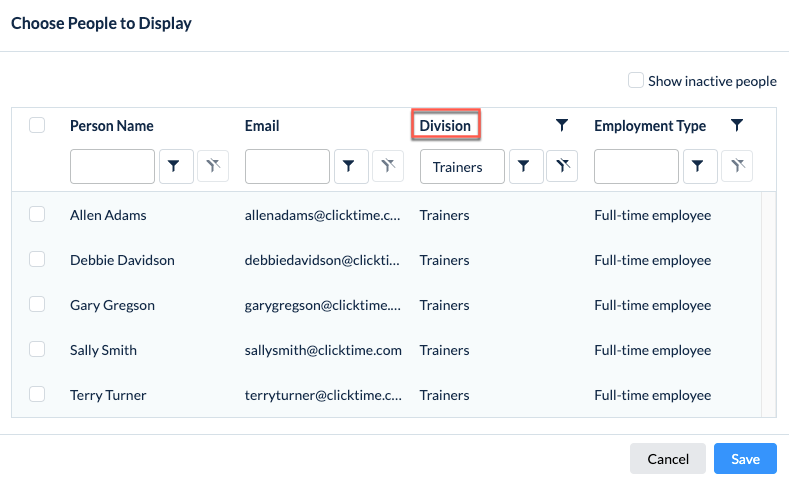Click the name Terry Turner
The width and height of the screenshot is (789, 480).
(108, 395)
